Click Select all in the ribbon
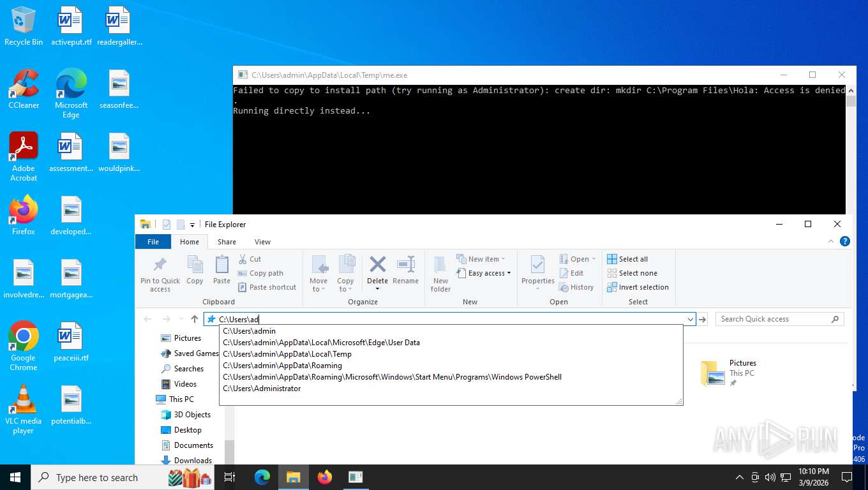 (627, 259)
